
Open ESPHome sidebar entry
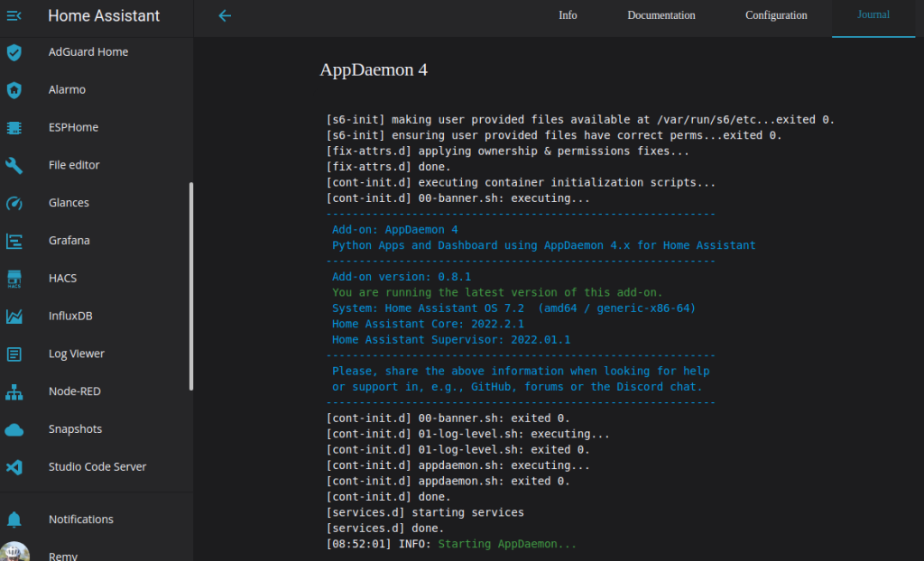[73, 127]
